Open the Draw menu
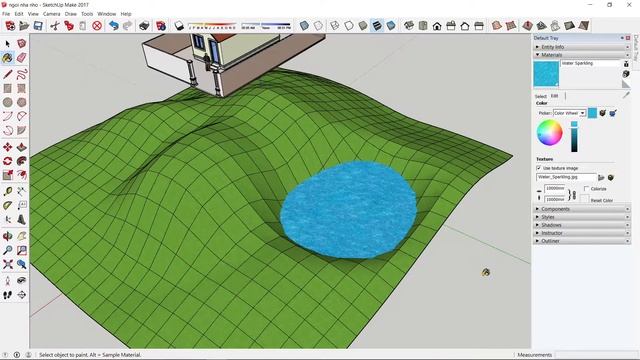The image size is (640, 360). 71,14
